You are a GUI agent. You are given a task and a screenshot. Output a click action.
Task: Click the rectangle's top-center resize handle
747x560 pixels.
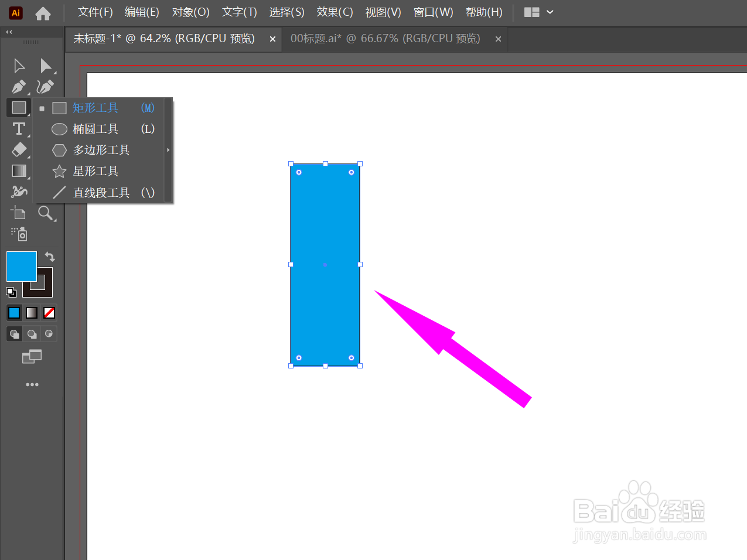tap(325, 163)
